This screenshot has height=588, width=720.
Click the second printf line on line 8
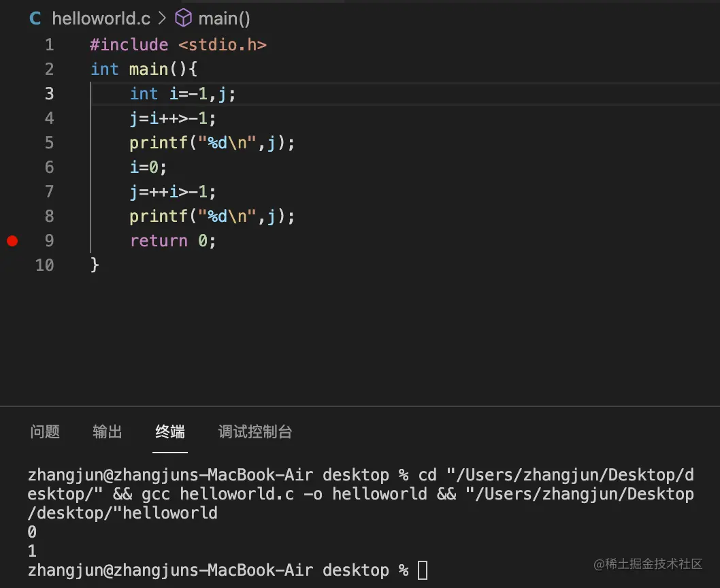[x=212, y=216]
